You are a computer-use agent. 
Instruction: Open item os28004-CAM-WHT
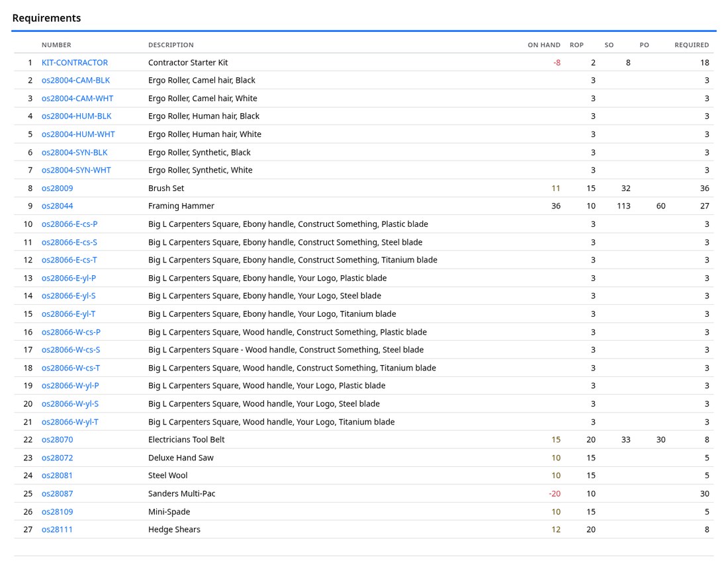click(x=77, y=99)
